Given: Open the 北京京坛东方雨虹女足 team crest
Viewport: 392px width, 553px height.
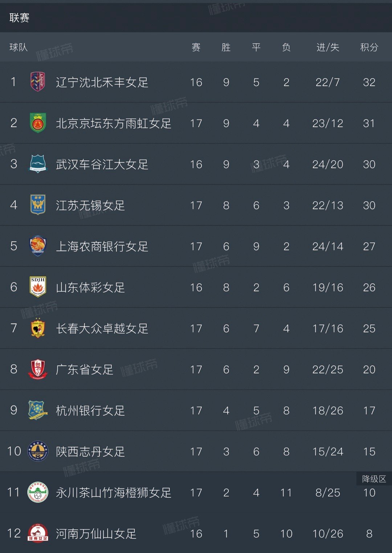Looking at the screenshot, I should [x=38, y=123].
